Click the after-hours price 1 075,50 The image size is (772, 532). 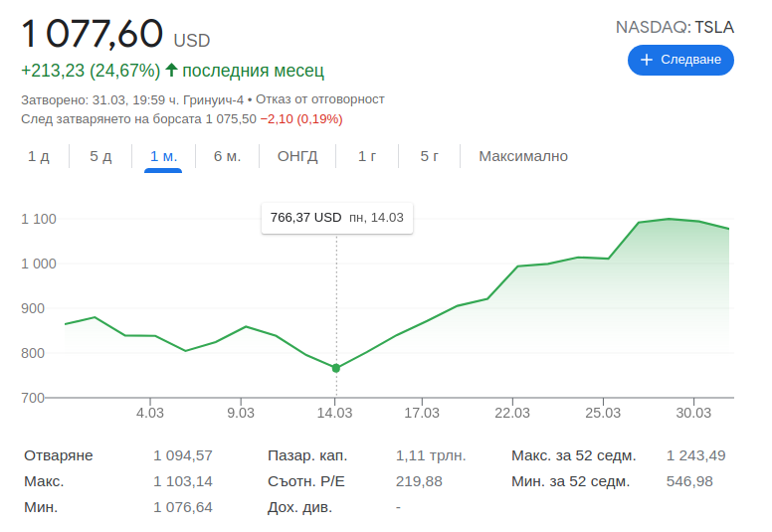[231, 119]
